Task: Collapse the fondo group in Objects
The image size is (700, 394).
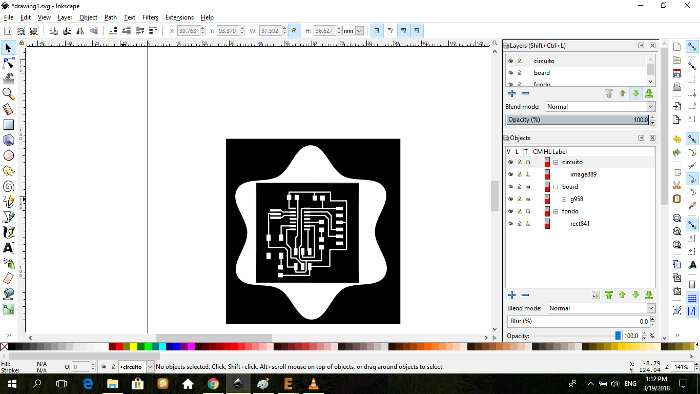Action: 555,212
